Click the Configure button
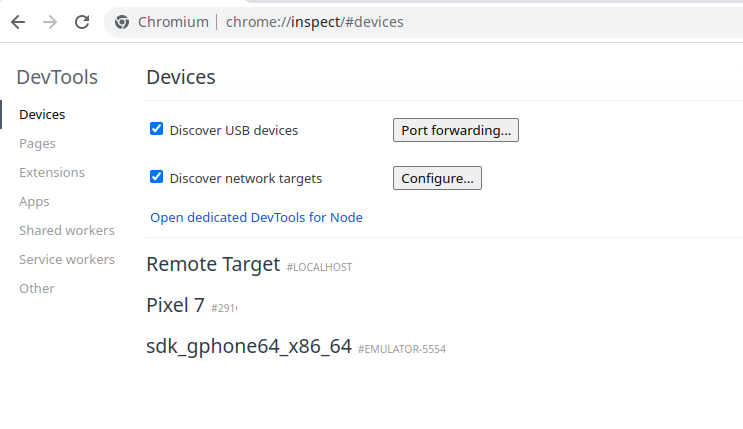Image resolution: width=743 pixels, height=429 pixels. [437, 178]
